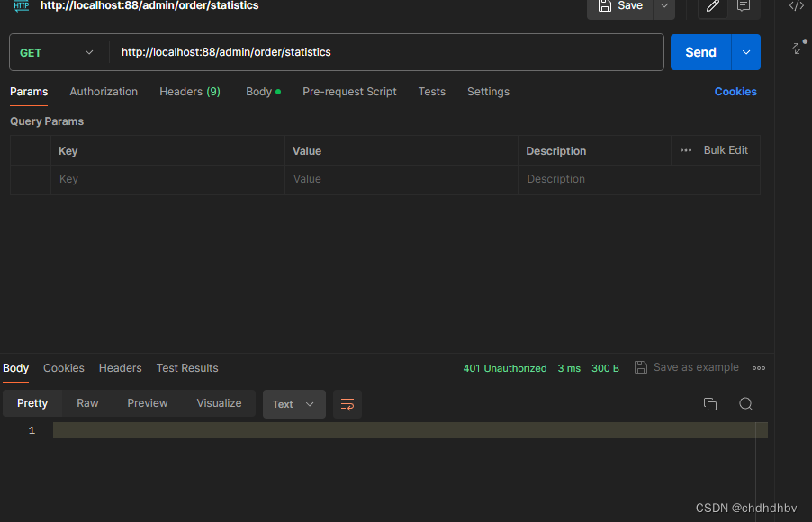Image resolution: width=812 pixels, height=522 pixels.
Task: Switch to Visualize view
Action: [x=219, y=403]
